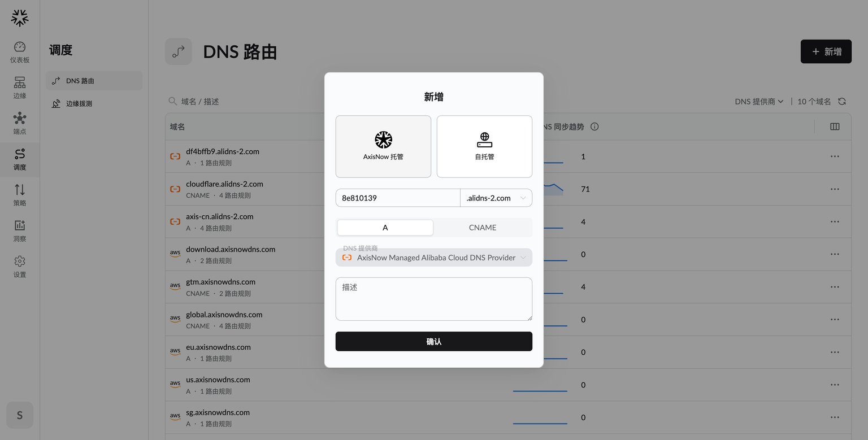Open 边缘拨测 in the 调度 menu
868x440 pixels.
(x=94, y=104)
